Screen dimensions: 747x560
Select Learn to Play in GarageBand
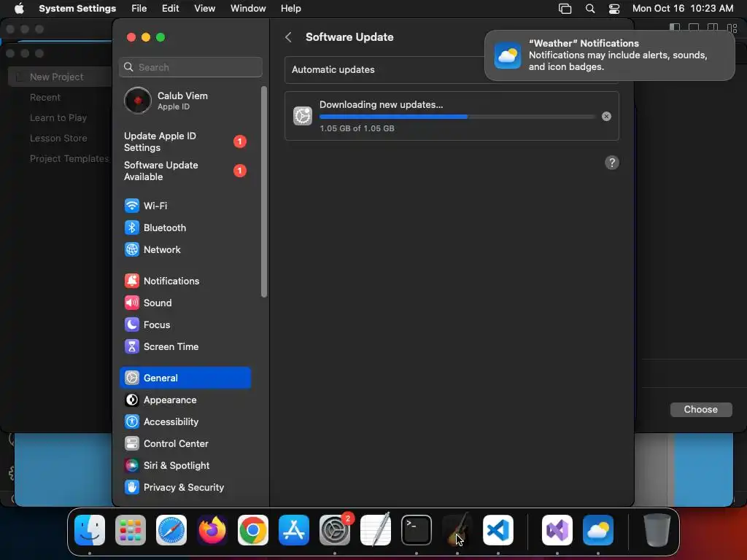(x=58, y=117)
